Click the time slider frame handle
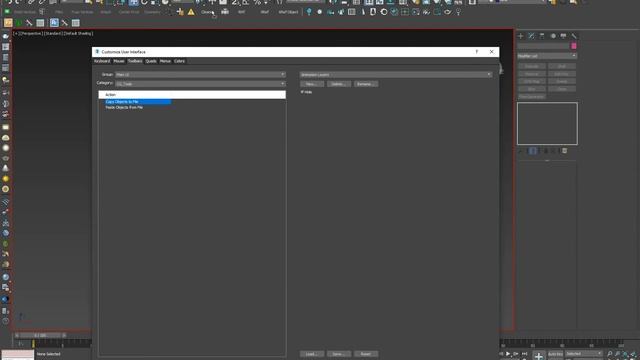The image size is (640, 360). coord(40,336)
